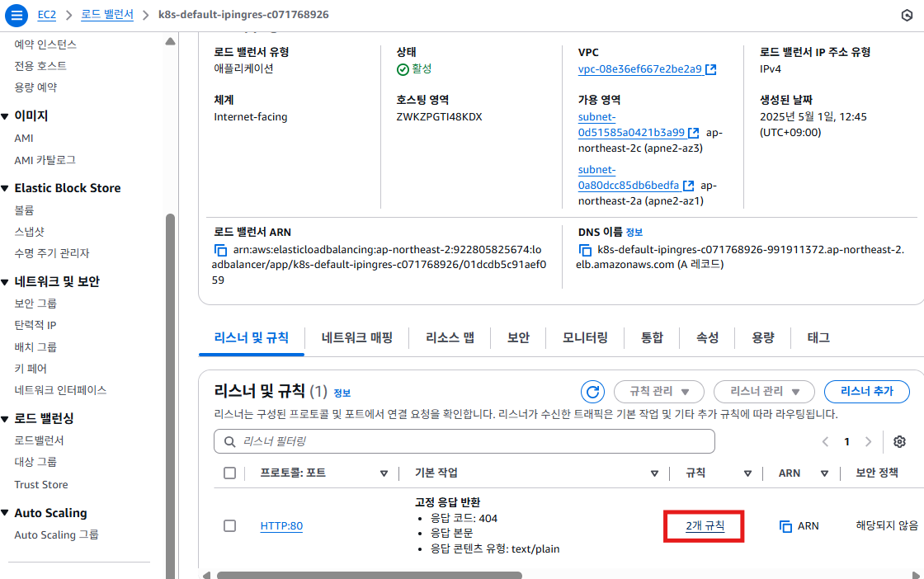
Task: Open AMI 카탈로그 in sidebar
Action: (45, 160)
